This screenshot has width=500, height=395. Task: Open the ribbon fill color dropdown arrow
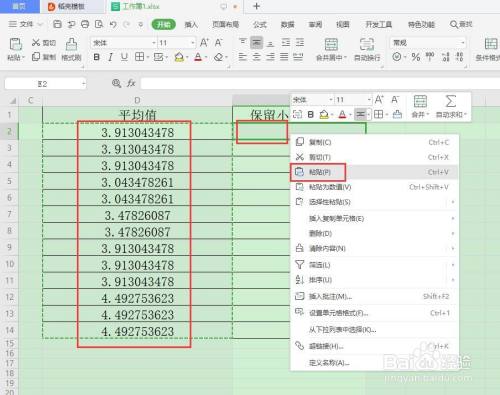pos(187,58)
